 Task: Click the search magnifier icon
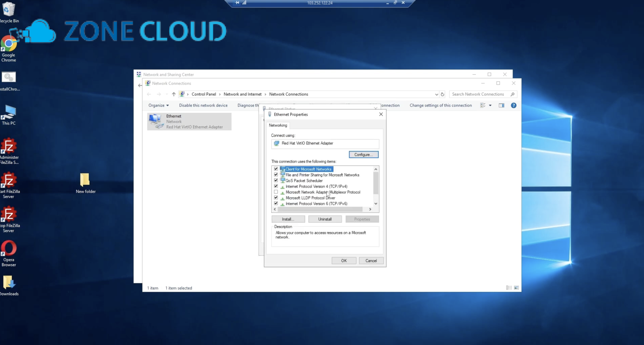[x=512, y=94]
